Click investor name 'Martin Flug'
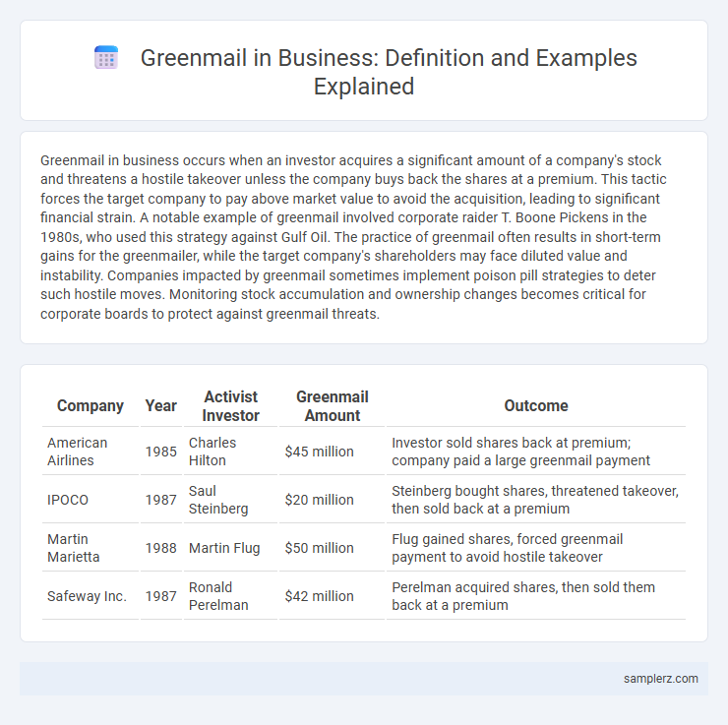 pyautogui.click(x=224, y=548)
